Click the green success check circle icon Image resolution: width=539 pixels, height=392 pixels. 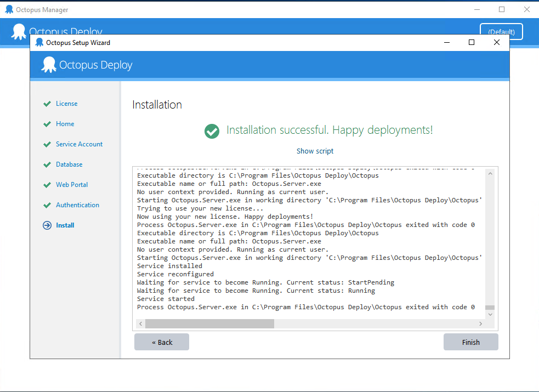pyautogui.click(x=212, y=131)
